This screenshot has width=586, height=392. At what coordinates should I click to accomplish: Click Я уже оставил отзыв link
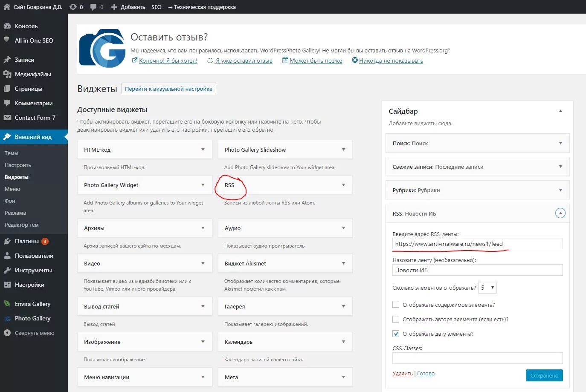(x=244, y=61)
